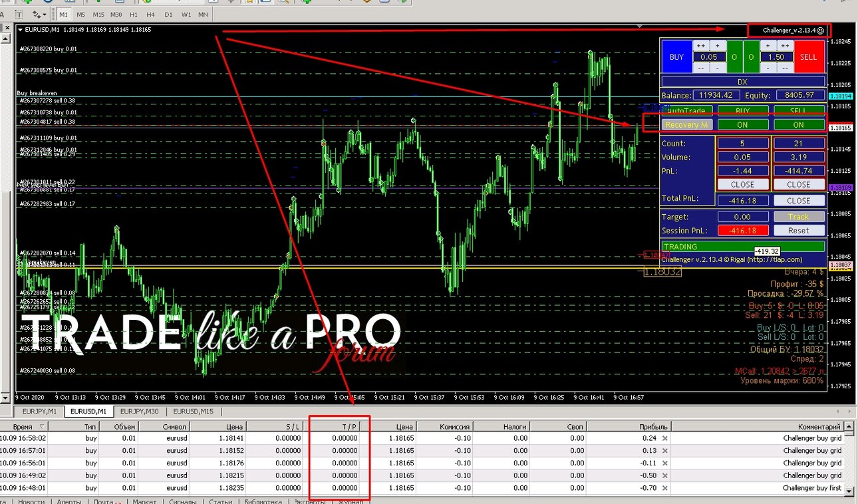The width and height of the screenshot is (858, 504).
Task: Close all buy positions with CLOSE
Action: pos(742,184)
